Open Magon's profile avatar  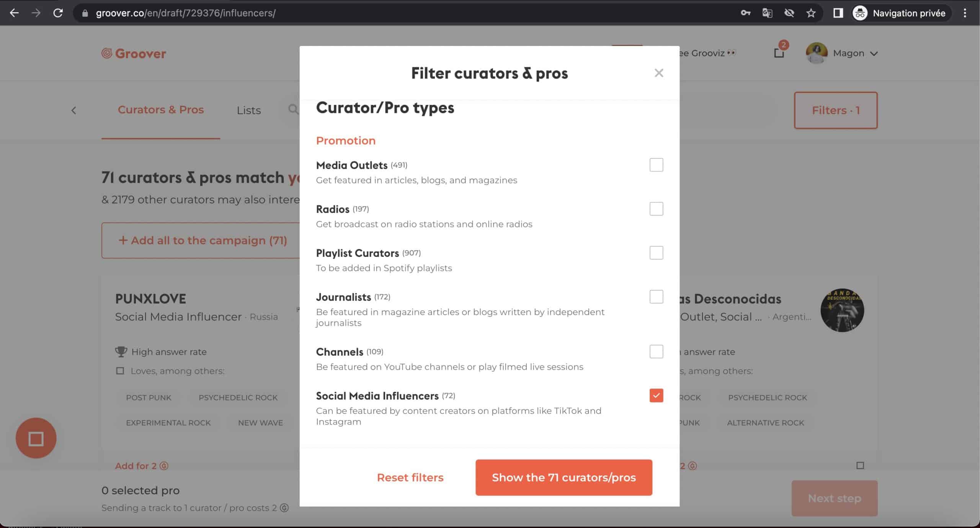point(816,53)
